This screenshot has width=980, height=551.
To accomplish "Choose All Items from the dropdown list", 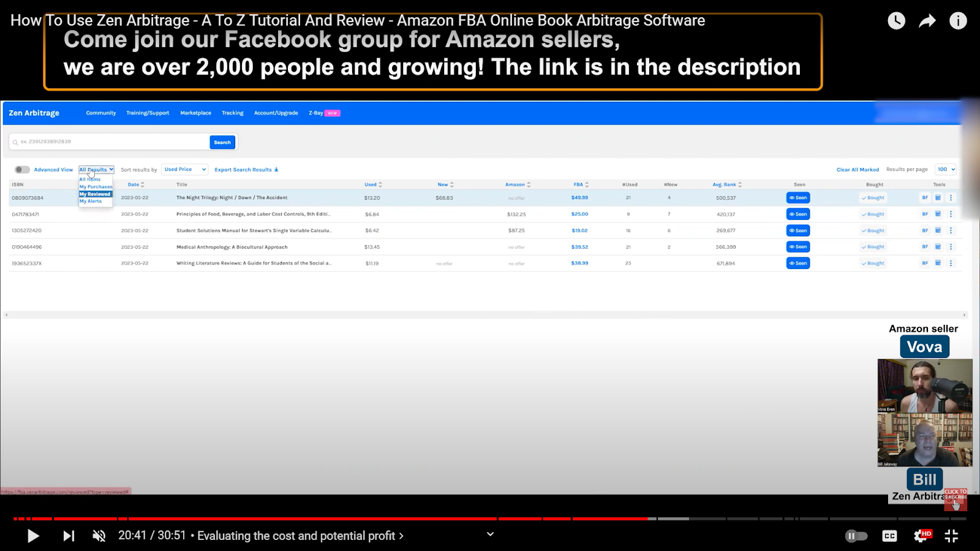I will point(90,180).
